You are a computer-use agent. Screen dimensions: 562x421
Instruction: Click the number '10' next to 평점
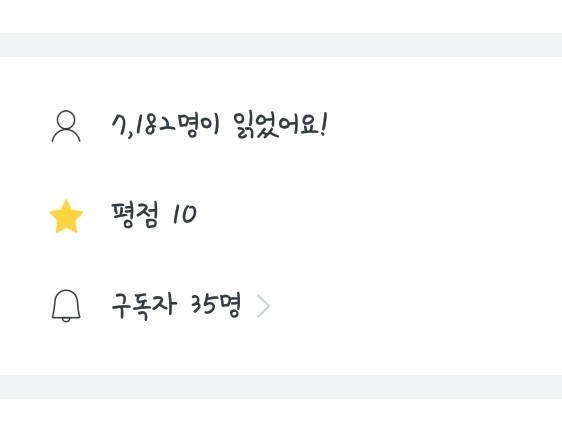click(x=185, y=214)
